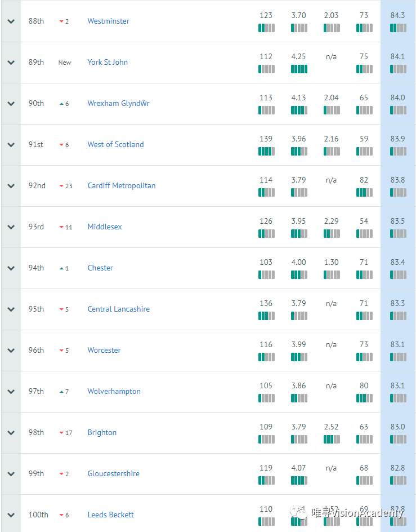This screenshot has width=416, height=532.
Task: Expand the West of Scotland row chevron
Action: click(x=11, y=144)
